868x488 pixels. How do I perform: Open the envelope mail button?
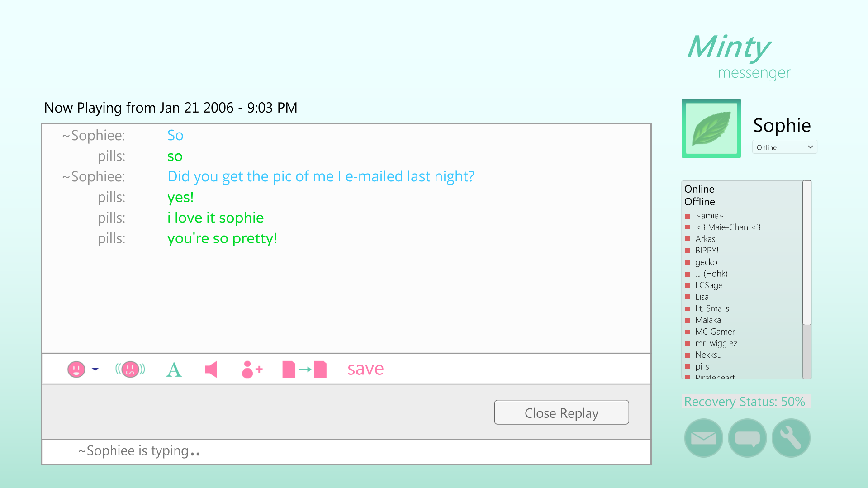coord(703,438)
